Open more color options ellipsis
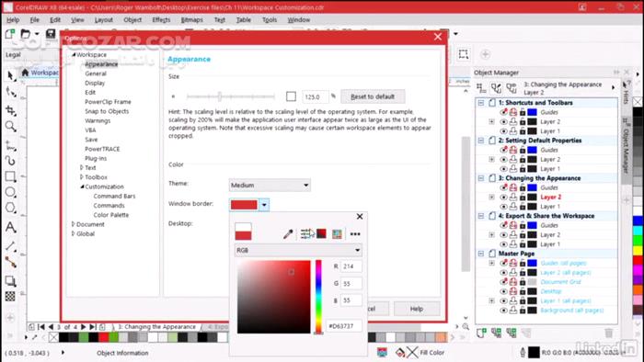 pos(355,234)
